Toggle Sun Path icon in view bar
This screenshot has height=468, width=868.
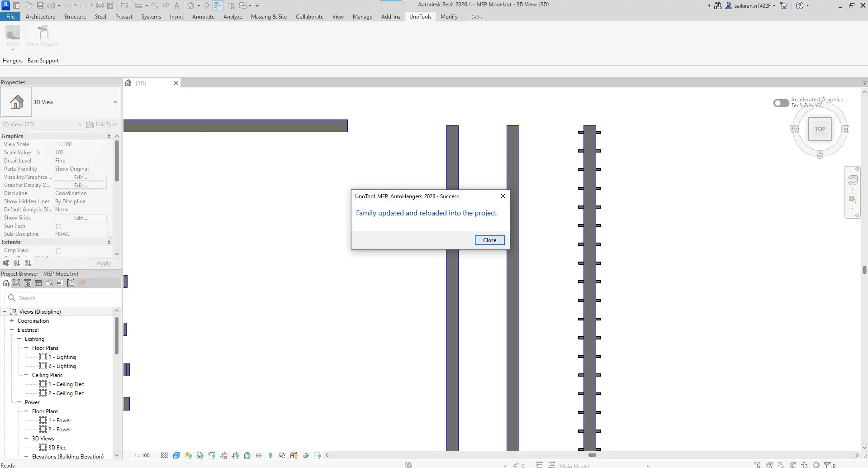[x=188, y=455]
